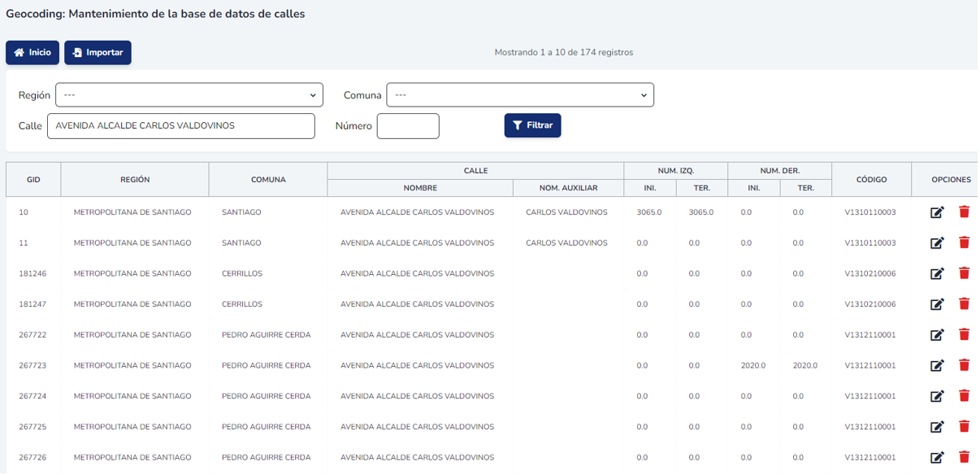Open editor for GID 267722 row
The image size is (980, 475).
(937, 335)
